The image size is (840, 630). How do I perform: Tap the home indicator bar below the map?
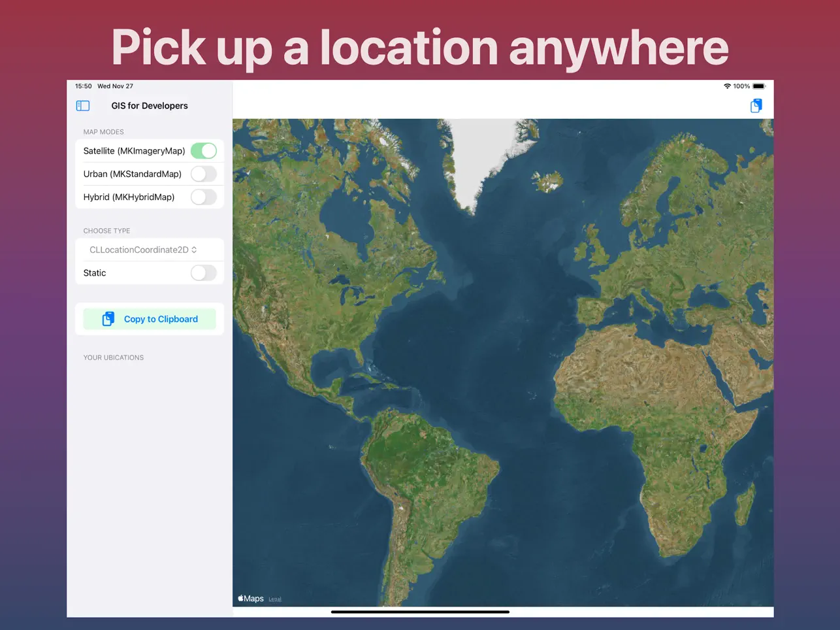[420, 612]
